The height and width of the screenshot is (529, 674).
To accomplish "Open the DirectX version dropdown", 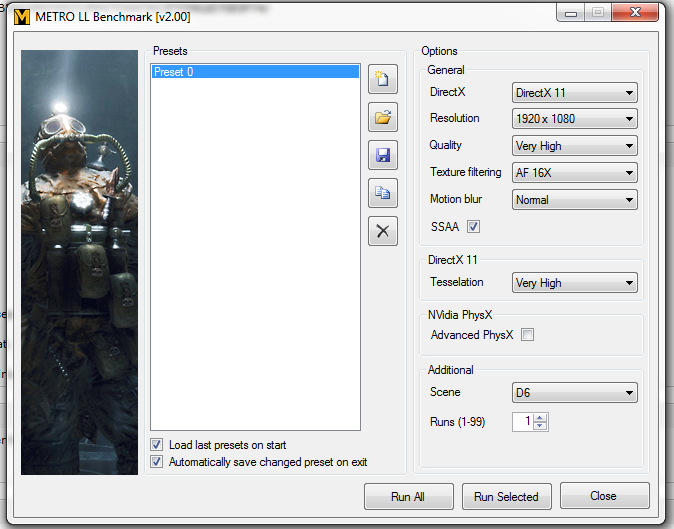I will point(574,93).
